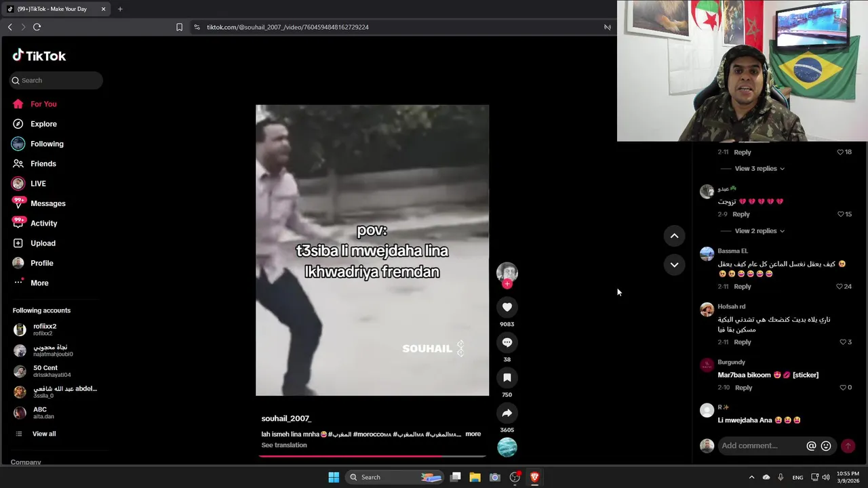Screen dimensions: 868x488
Task: Open the emoji picker in comment box
Action: 826,446
